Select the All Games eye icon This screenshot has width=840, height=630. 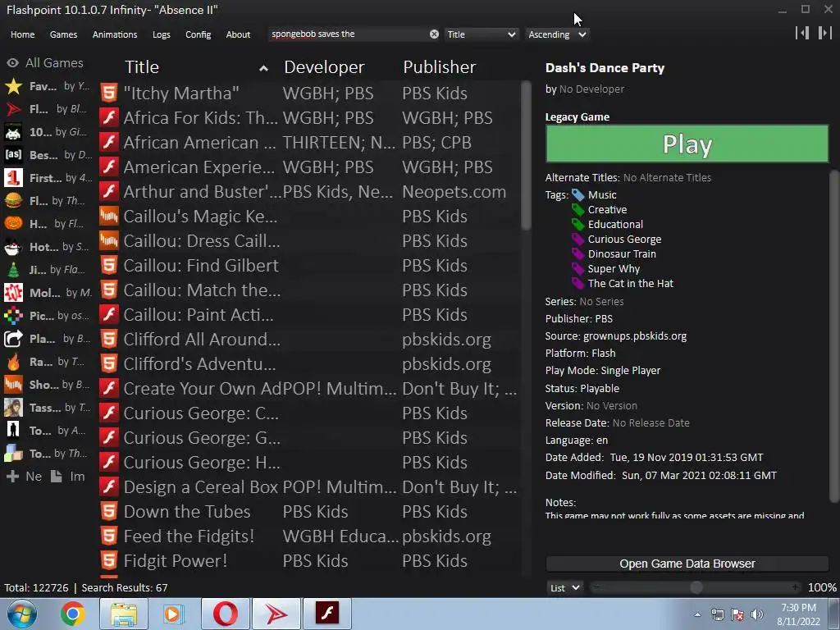click(12, 62)
